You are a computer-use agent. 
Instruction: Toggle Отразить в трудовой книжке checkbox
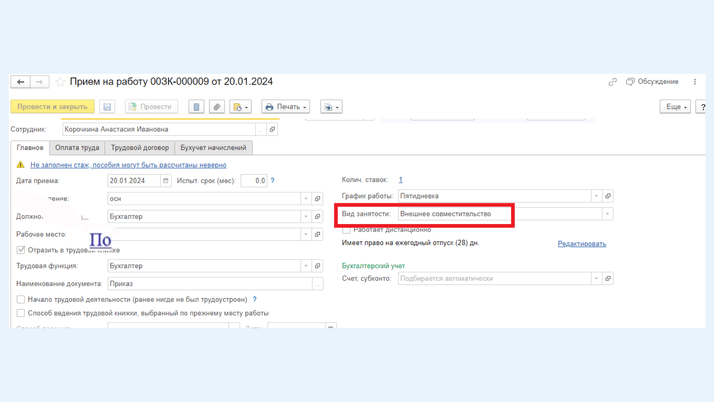[x=21, y=250]
